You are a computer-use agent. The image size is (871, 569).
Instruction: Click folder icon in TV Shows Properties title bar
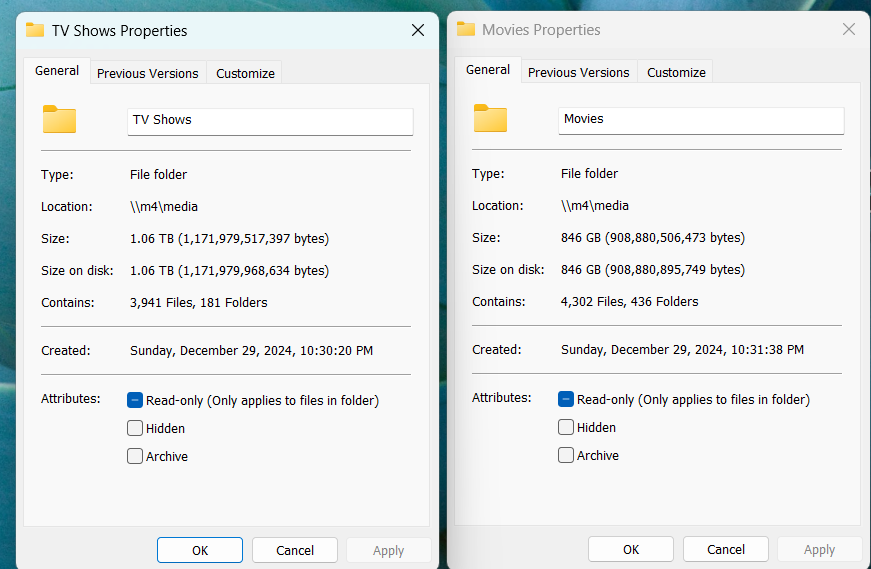[x=35, y=30]
